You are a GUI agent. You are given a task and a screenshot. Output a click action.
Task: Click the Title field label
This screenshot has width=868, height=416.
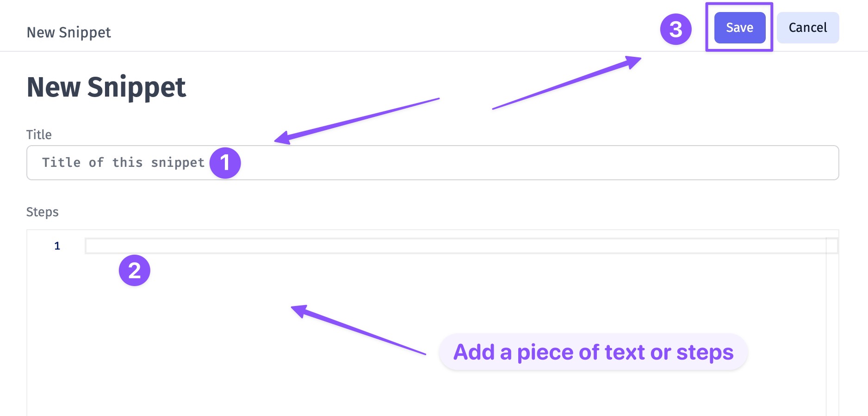pyautogui.click(x=39, y=135)
